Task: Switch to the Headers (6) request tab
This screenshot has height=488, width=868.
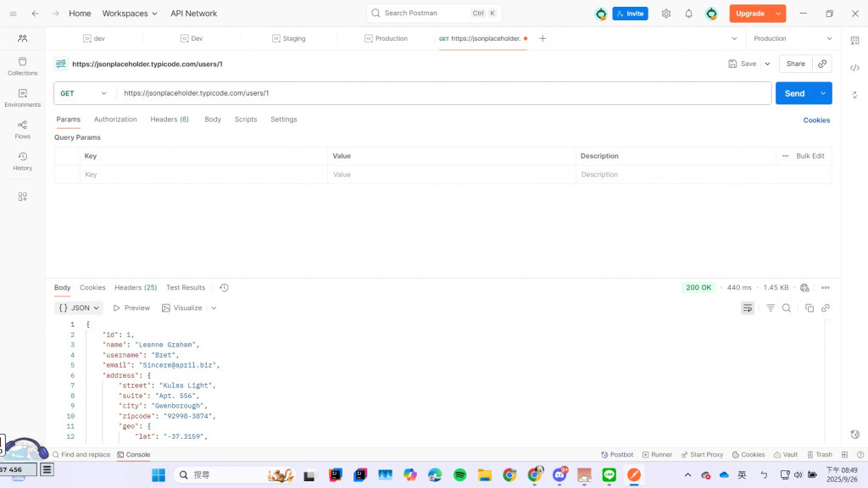Action: [170, 119]
